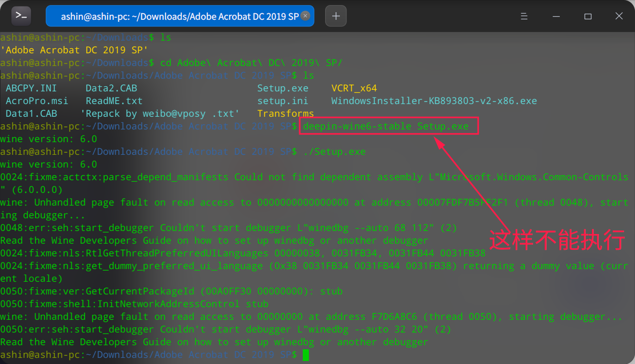
Task: Click the file name ReadME.txt
Action: coord(114,101)
